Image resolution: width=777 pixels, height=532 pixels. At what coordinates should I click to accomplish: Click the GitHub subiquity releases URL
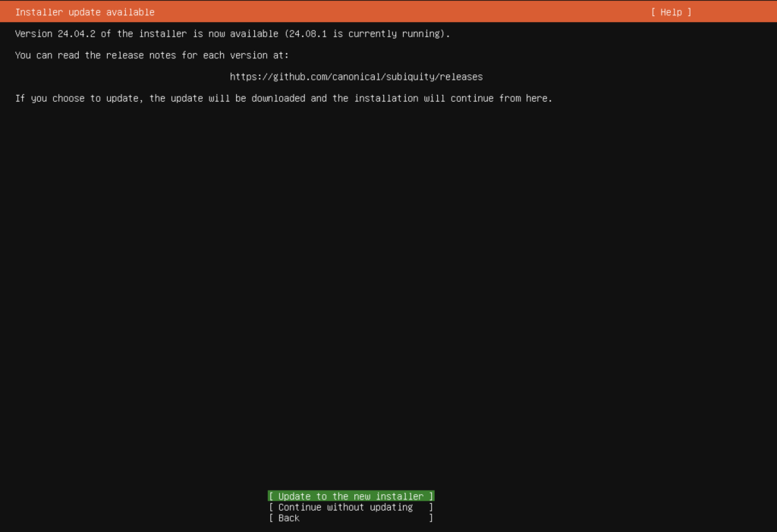[356, 77]
